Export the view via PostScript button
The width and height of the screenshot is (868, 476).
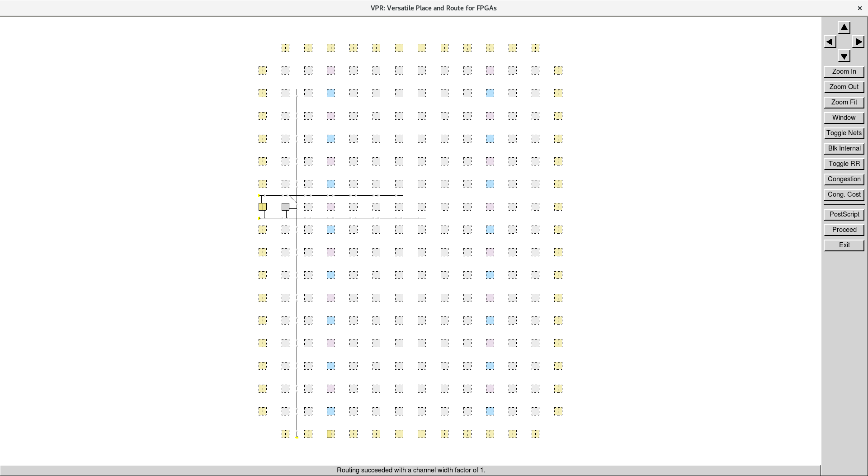tap(844, 214)
